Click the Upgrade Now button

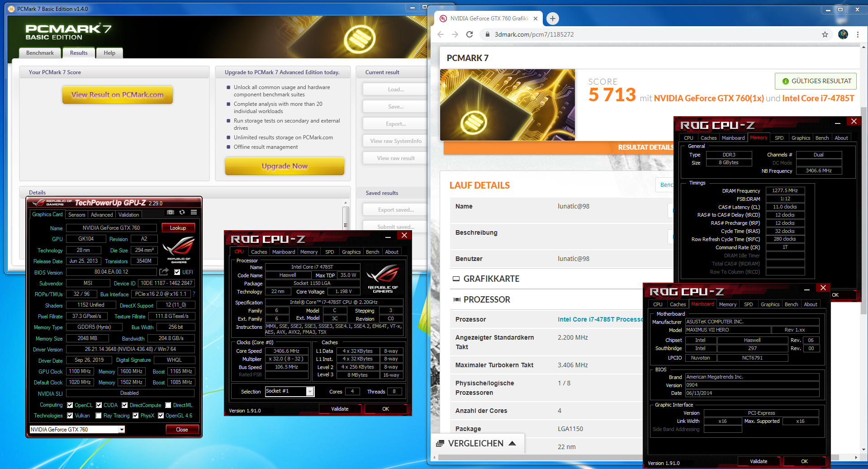tap(285, 166)
